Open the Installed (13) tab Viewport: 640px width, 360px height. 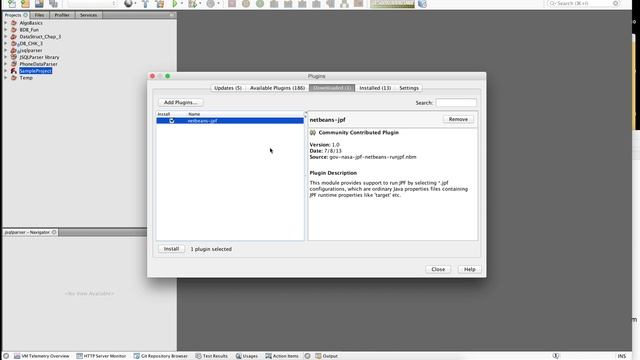tap(375, 88)
